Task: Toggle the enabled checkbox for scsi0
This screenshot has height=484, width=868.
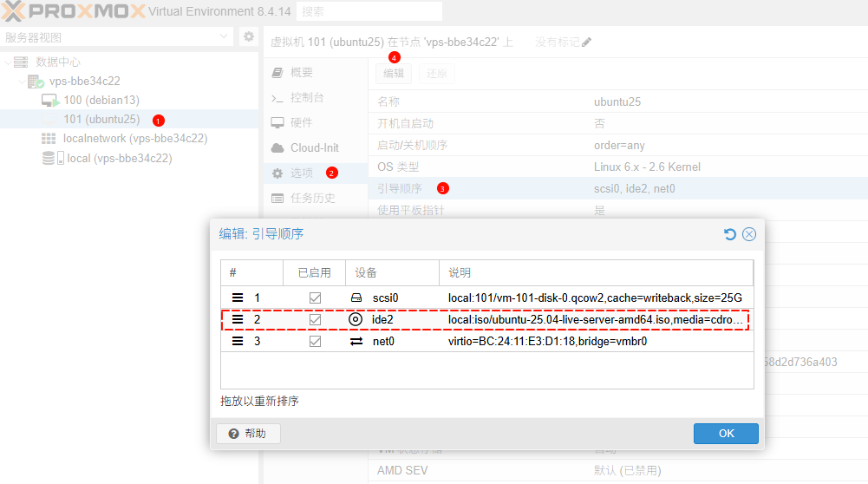Action: point(315,298)
